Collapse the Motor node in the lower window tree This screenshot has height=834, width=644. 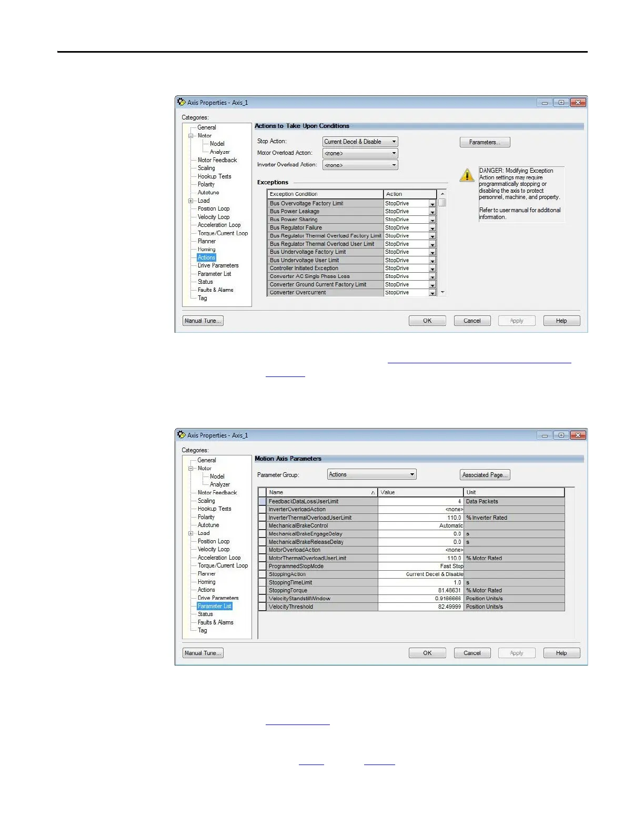click(x=191, y=468)
